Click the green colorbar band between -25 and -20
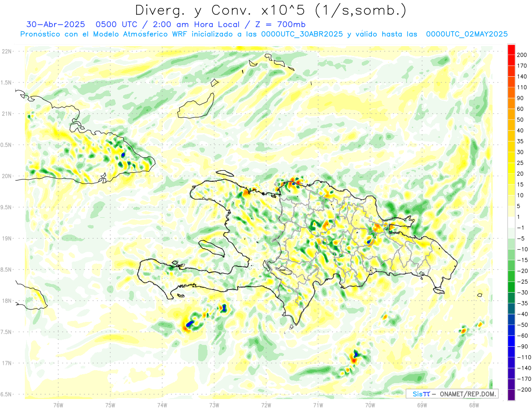This screenshot has height=411, width=532. click(511, 276)
